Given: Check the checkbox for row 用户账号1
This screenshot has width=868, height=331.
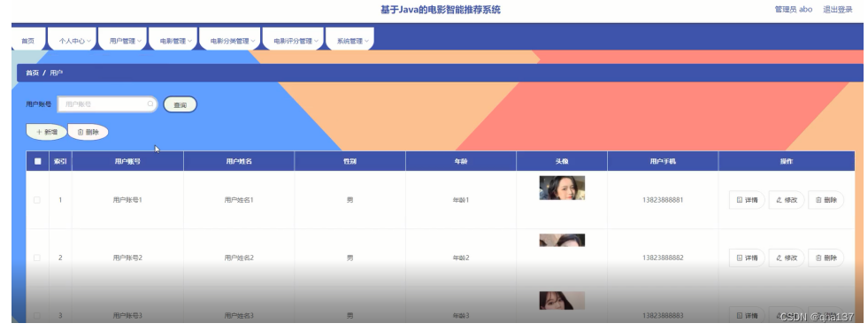Looking at the screenshot, I should (37, 200).
